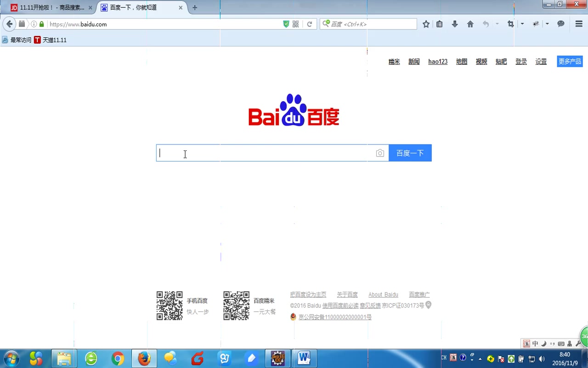Toggle the punctuation mode on IME bar
588x368 pixels.
(x=552, y=344)
